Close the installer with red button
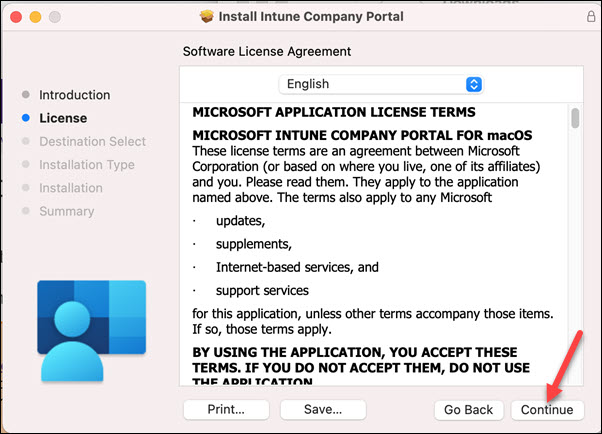 click(16, 17)
